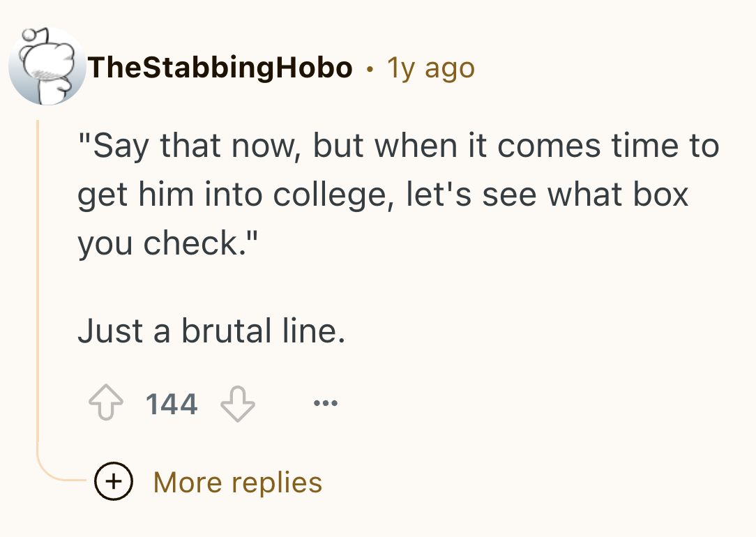Click the down arrow vote icon
The height and width of the screenshot is (537, 756).
(238, 404)
